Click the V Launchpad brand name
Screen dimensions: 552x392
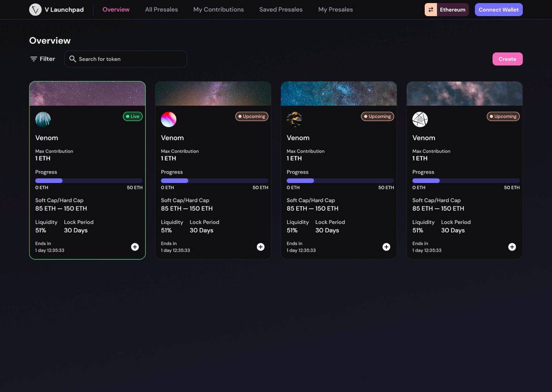64,10
